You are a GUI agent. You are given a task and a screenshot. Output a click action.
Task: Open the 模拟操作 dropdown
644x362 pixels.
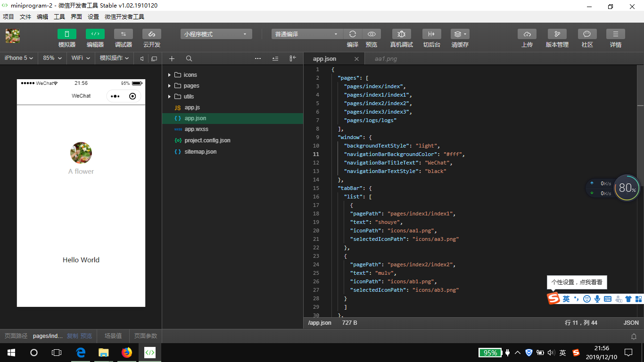(x=114, y=58)
